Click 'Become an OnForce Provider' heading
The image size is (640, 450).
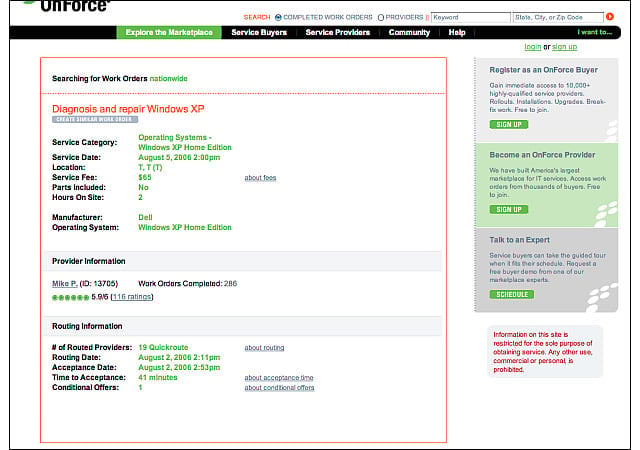click(x=542, y=155)
